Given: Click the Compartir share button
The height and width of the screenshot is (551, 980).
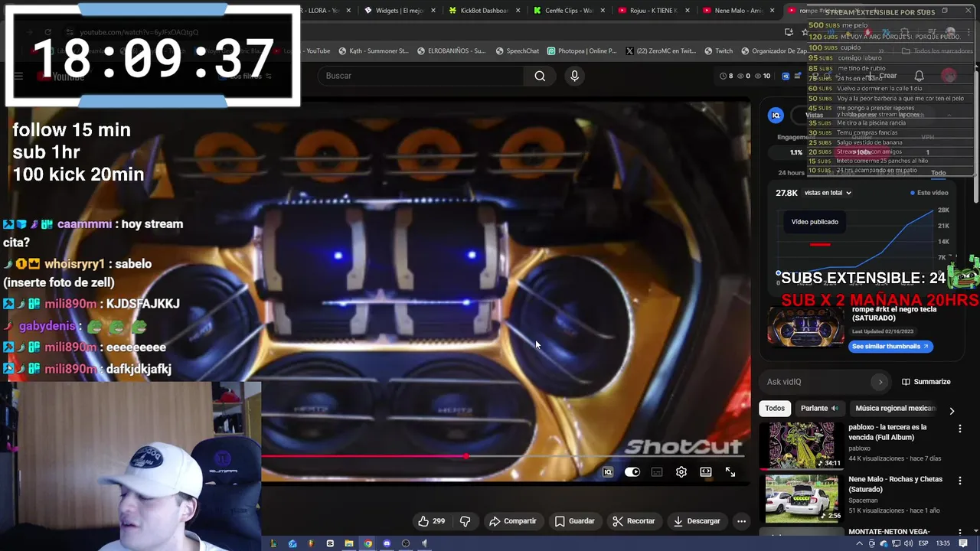Looking at the screenshot, I should tap(513, 521).
